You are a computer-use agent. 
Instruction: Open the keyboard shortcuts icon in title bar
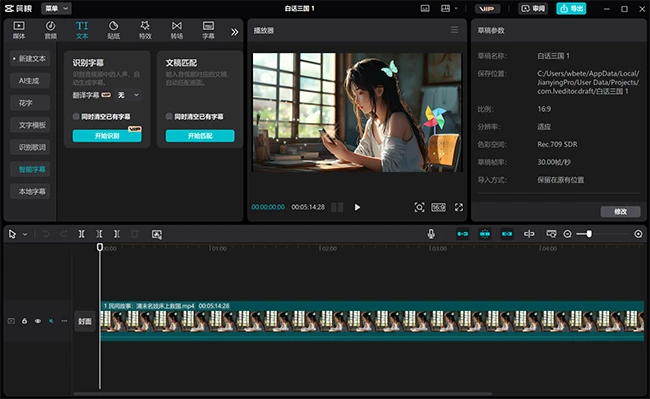click(x=425, y=8)
